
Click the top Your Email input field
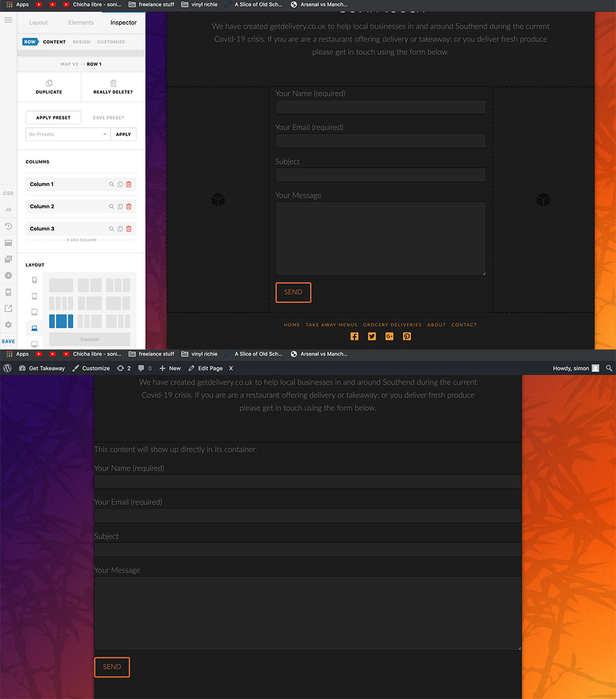(x=380, y=141)
